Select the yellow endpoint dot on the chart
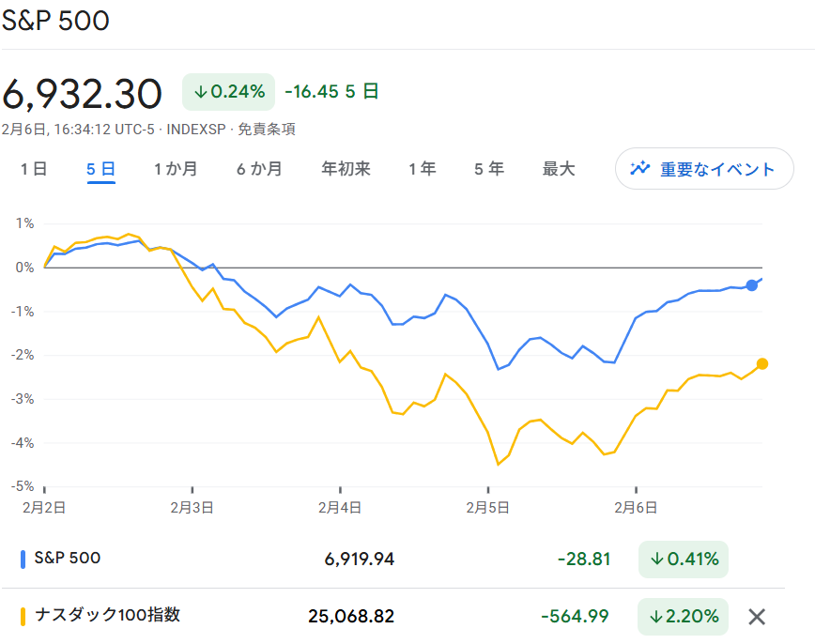 [764, 363]
